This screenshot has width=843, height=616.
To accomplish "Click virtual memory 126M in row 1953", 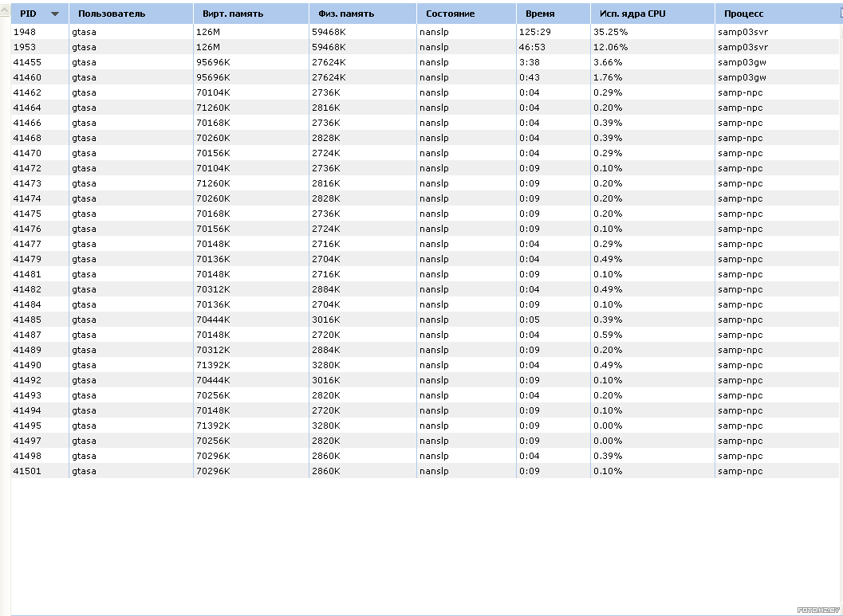I will [208, 47].
